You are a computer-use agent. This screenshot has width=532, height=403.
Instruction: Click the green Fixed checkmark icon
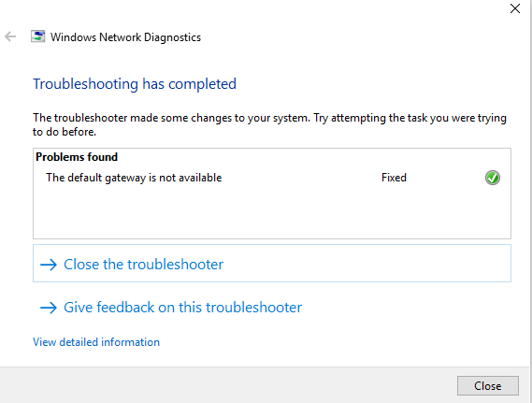tap(493, 178)
